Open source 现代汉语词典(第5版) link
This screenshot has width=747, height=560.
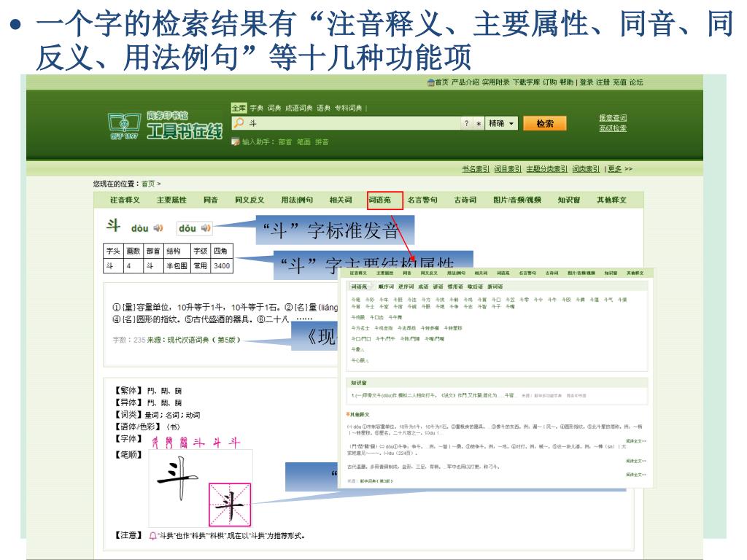click(x=204, y=340)
